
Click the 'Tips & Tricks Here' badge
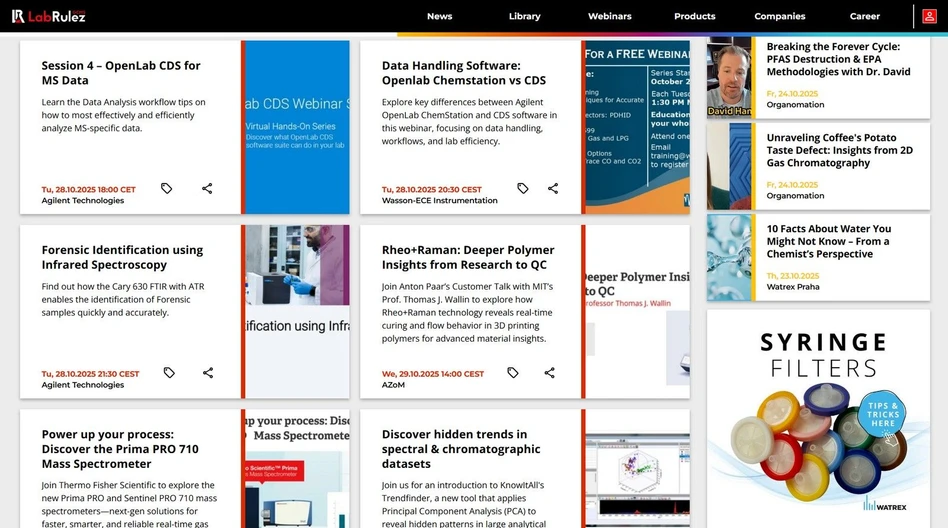pos(883,414)
